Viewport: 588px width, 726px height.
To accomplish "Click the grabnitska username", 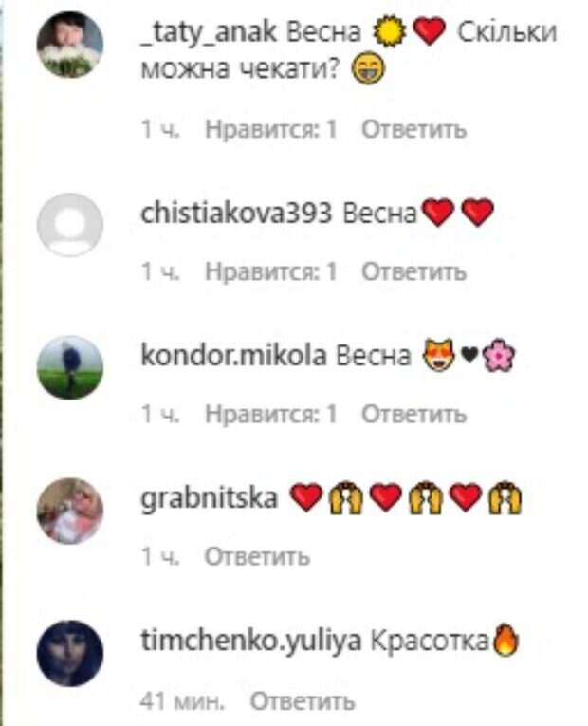I will coord(209,499).
